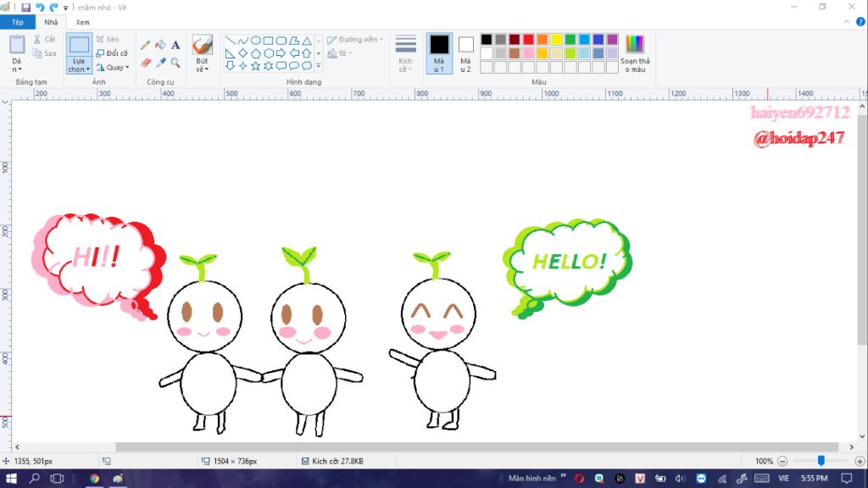Image resolution: width=868 pixels, height=488 pixels.
Task: Choose the Right arrow shape
Action: coord(281,53)
